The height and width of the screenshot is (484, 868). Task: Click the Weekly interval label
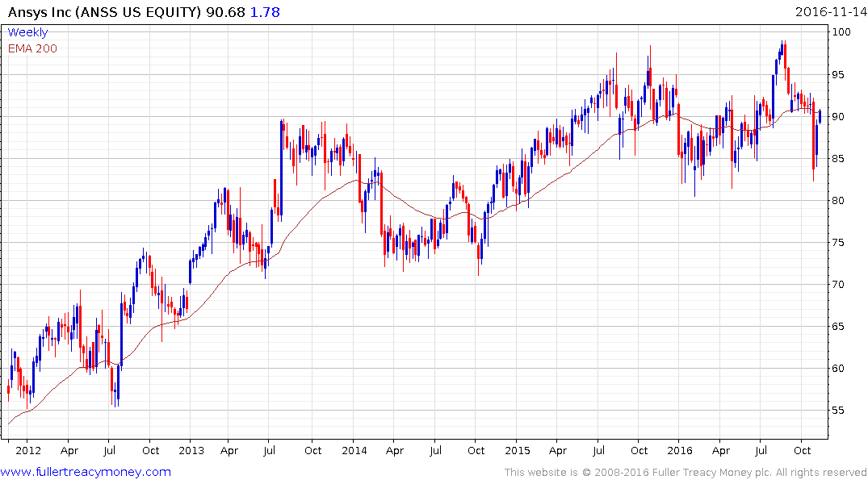tap(27, 32)
